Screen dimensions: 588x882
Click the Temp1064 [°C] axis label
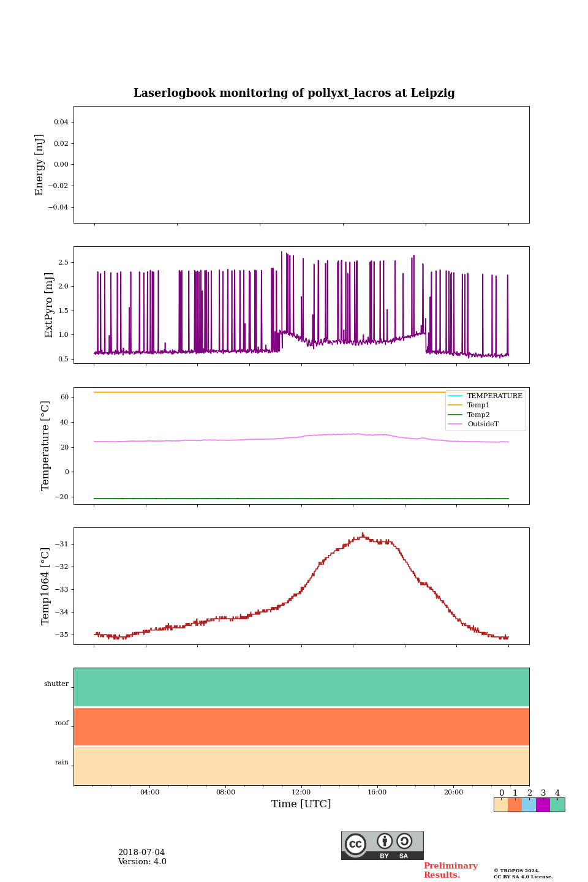coord(45,586)
